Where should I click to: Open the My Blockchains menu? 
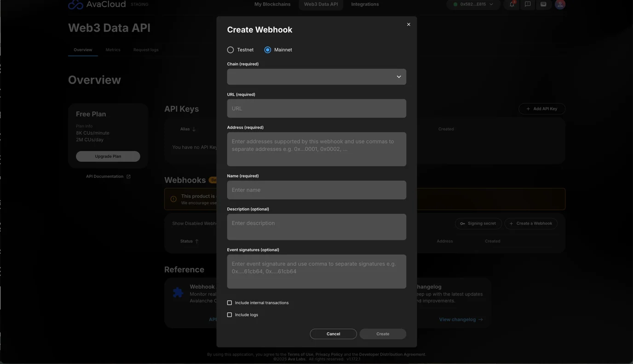[x=272, y=5]
